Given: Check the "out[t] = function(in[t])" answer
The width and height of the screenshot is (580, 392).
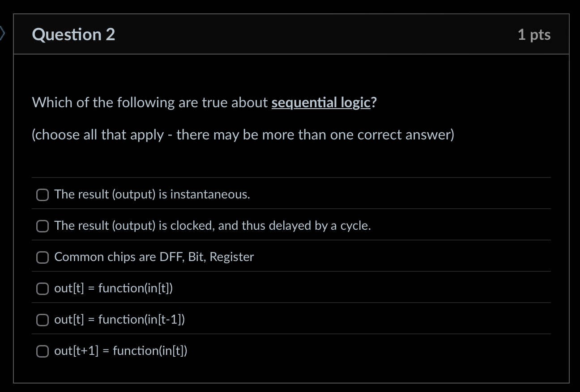Looking at the screenshot, I should pos(42,288).
